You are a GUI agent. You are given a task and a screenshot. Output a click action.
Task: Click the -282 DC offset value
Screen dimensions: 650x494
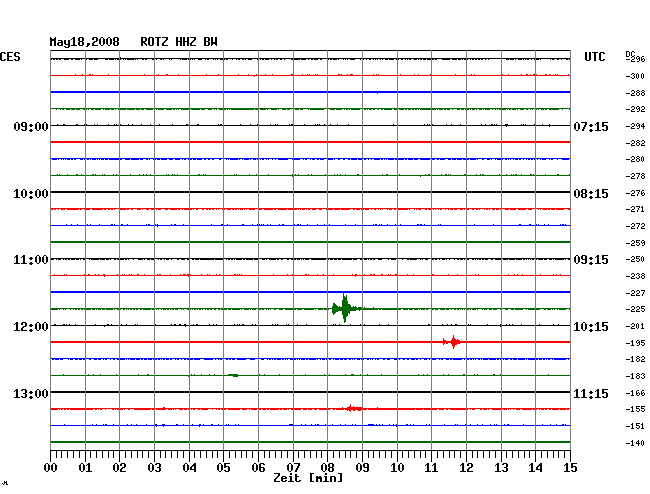(635, 143)
